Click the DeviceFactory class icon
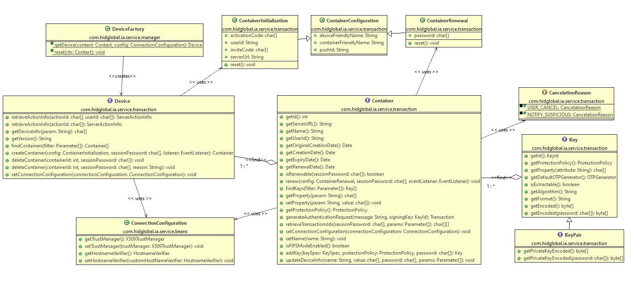644x294 pixels. click(107, 29)
